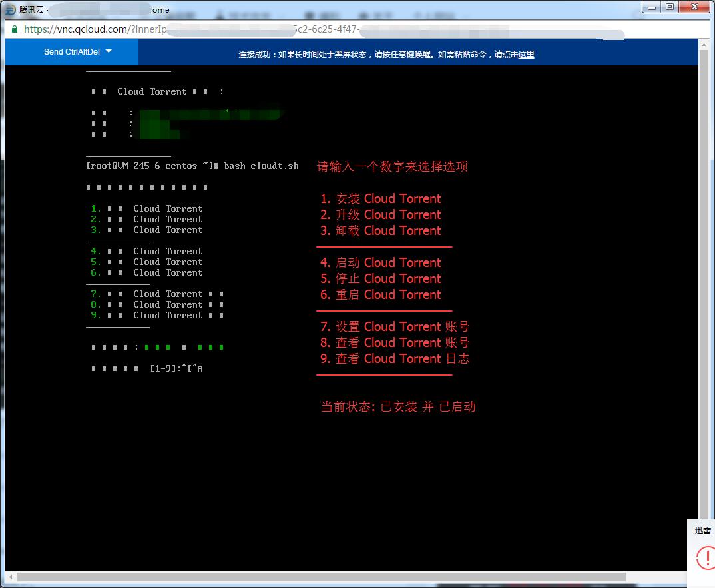
Task: Click the horizontal scrollbar's left arrow
Action: pyautogui.click(x=11, y=577)
